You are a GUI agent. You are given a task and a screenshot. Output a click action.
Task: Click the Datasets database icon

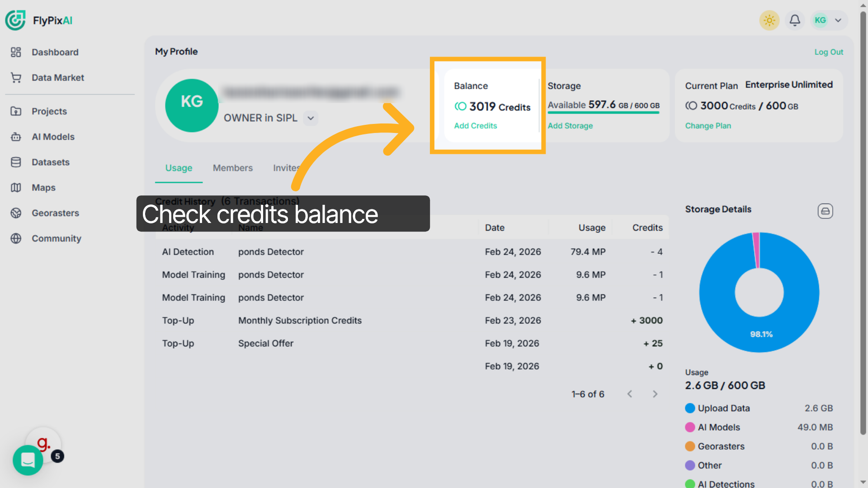point(16,162)
